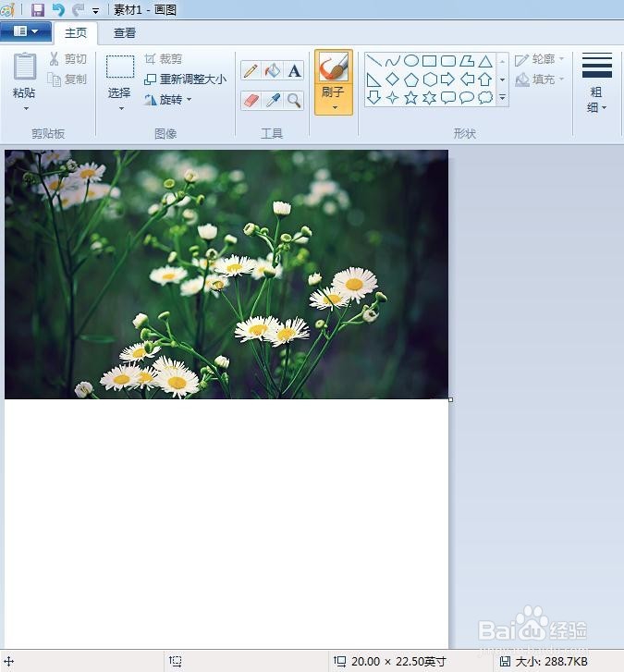This screenshot has height=672, width=624.
Task: Switch to the Home (主页) tab
Action: [x=76, y=33]
